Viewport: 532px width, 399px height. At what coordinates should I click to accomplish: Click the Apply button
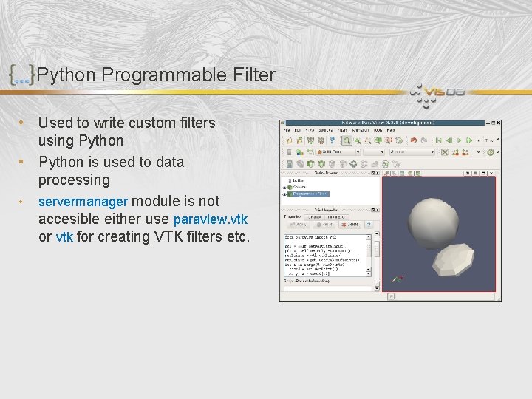[x=298, y=225]
